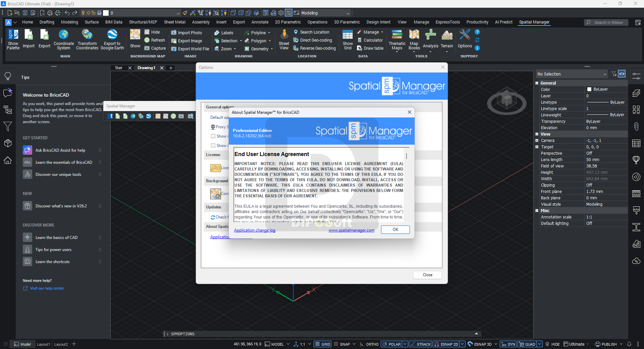Expand the Selection dropdown arrow

coord(241,41)
